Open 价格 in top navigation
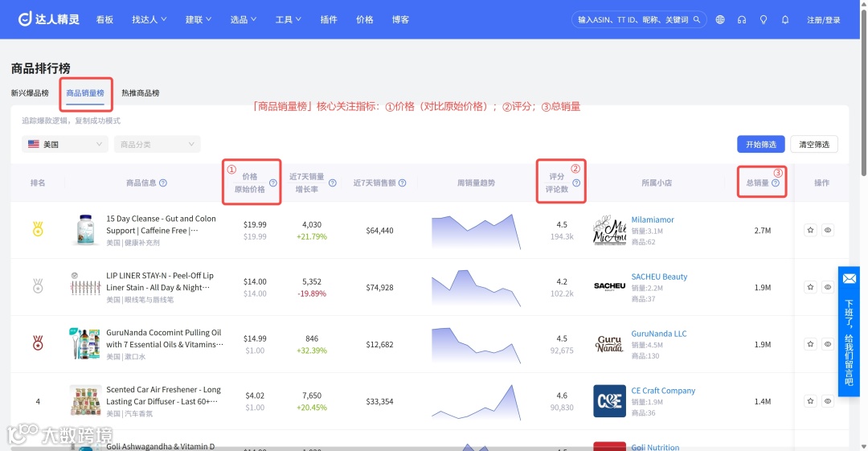The height and width of the screenshot is (451, 868). (364, 19)
